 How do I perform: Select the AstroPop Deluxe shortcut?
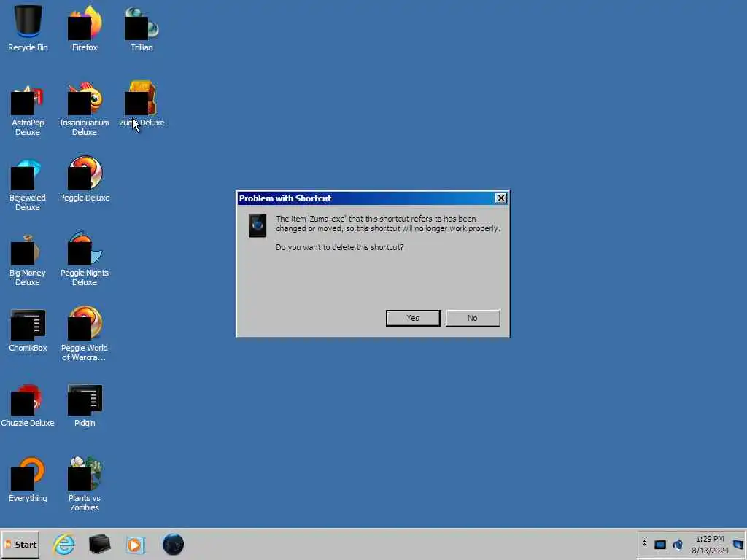point(28,109)
